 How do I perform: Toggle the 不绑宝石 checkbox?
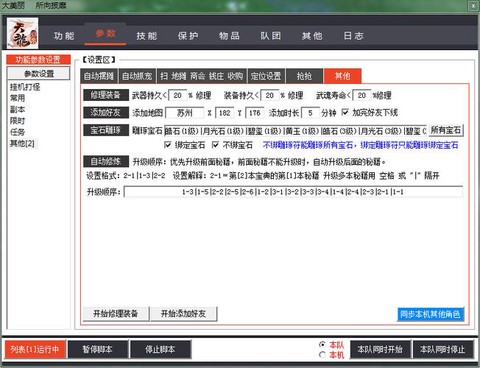216,145
